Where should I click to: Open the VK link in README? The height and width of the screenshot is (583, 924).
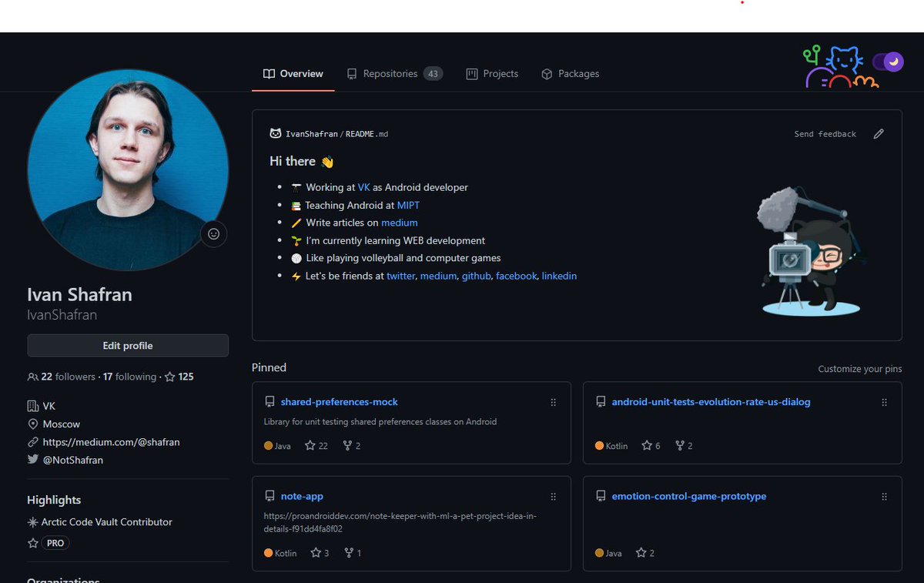click(x=364, y=187)
